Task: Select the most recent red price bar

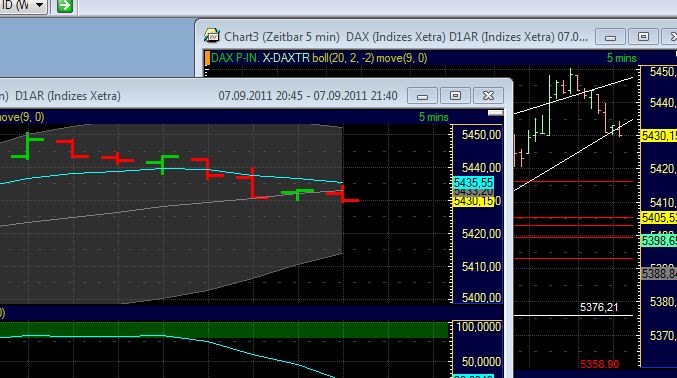Action: point(343,194)
